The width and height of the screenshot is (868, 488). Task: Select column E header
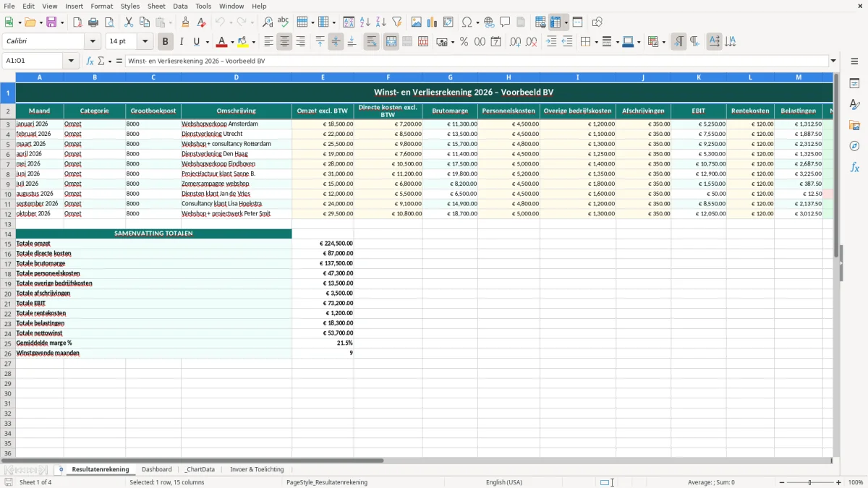click(323, 77)
